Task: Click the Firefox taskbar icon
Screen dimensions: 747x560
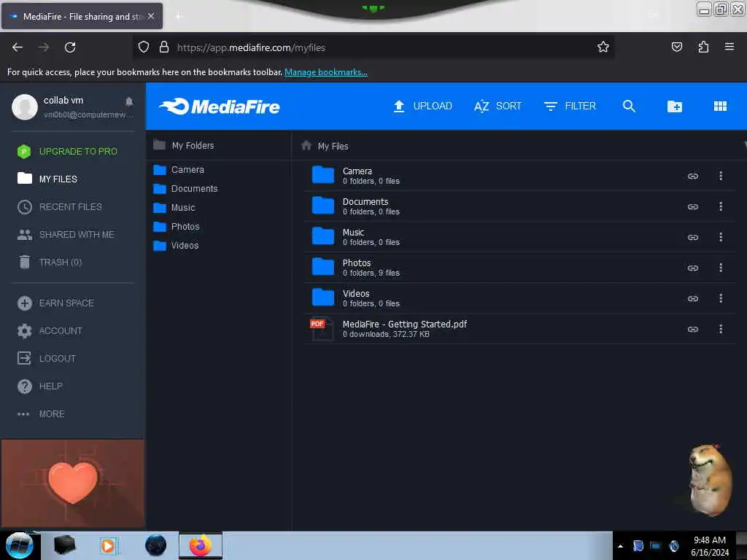Action: click(x=201, y=545)
